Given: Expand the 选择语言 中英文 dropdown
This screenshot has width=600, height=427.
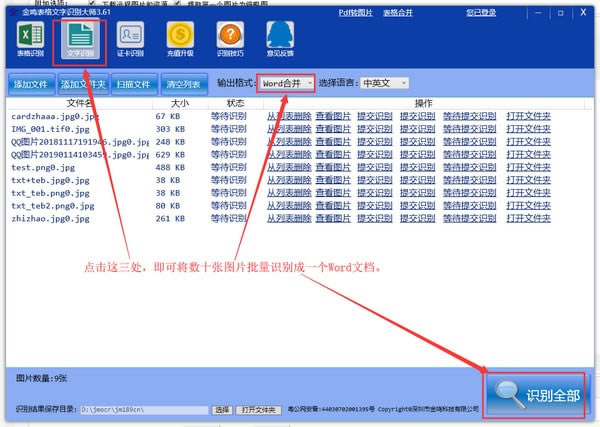Looking at the screenshot, I should click(x=384, y=83).
